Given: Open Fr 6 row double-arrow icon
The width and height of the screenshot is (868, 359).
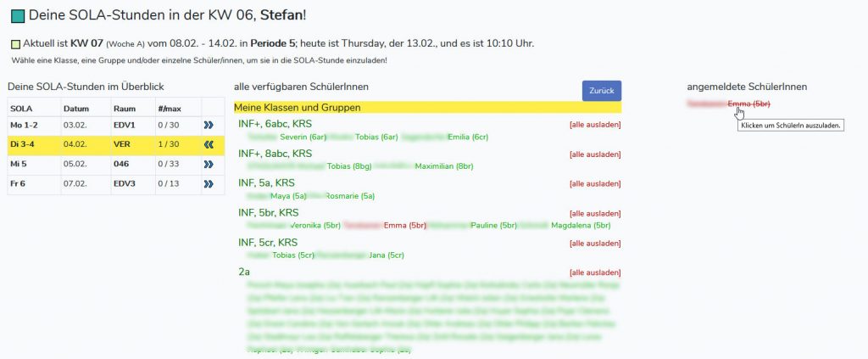Looking at the screenshot, I should click(209, 183).
